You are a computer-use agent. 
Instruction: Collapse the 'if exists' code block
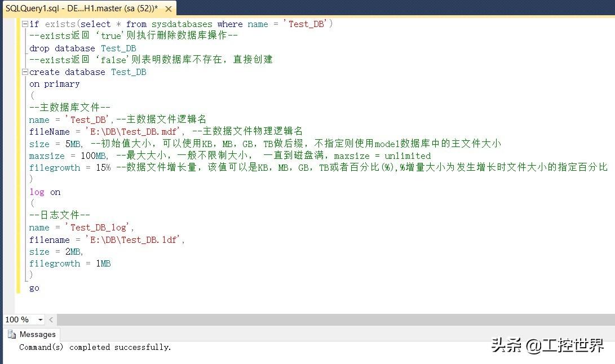click(25, 24)
